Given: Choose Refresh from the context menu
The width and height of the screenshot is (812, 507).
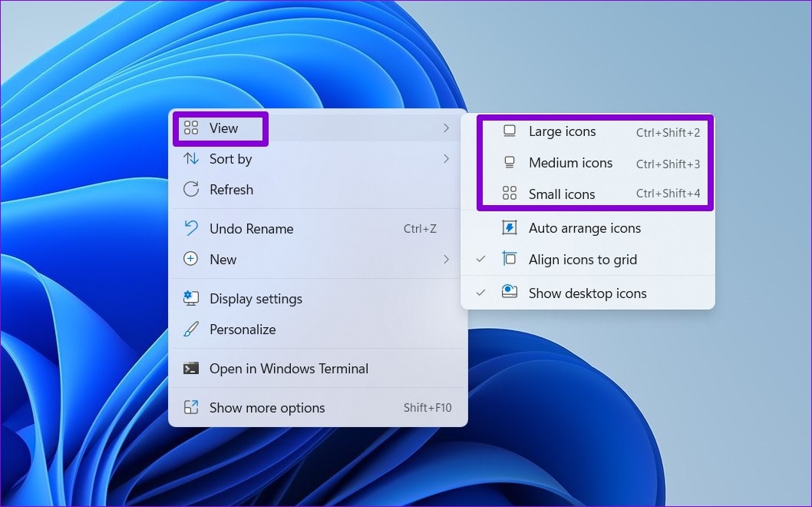Looking at the screenshot, I should [x=318, y=189].
